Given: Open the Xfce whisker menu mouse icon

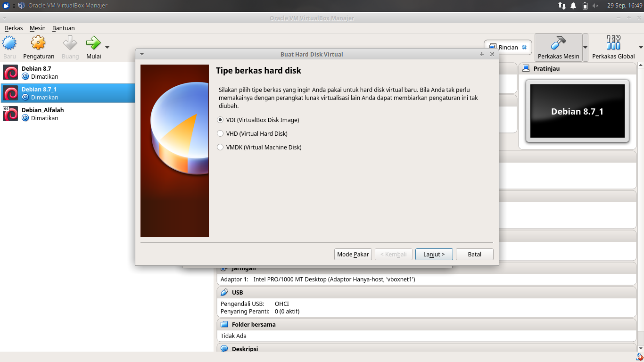Looking at the screenshot, I should (6, 6).
